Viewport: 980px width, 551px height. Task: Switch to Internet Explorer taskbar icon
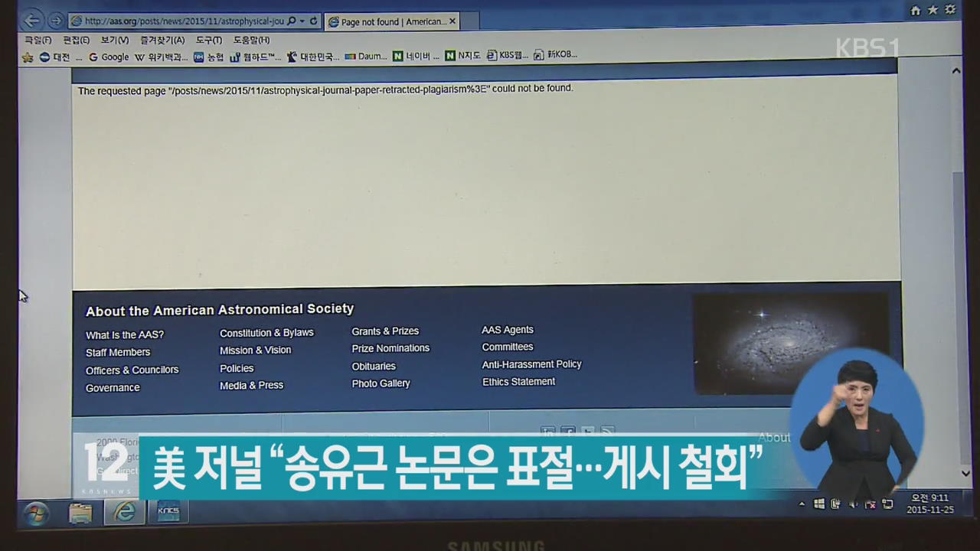[x=124, y=513]
